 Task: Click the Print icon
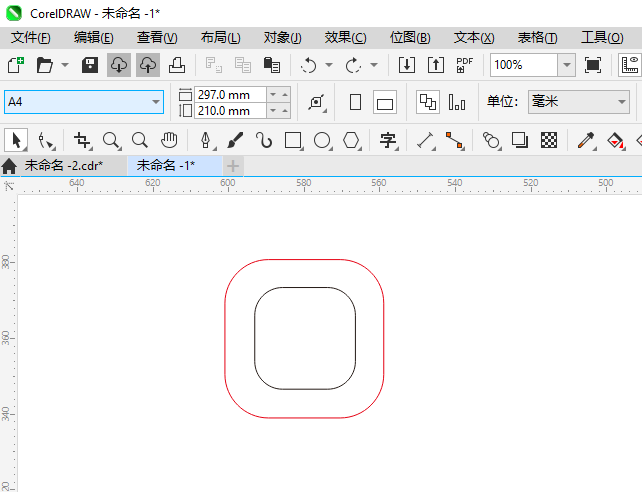(x=177, y=65)
